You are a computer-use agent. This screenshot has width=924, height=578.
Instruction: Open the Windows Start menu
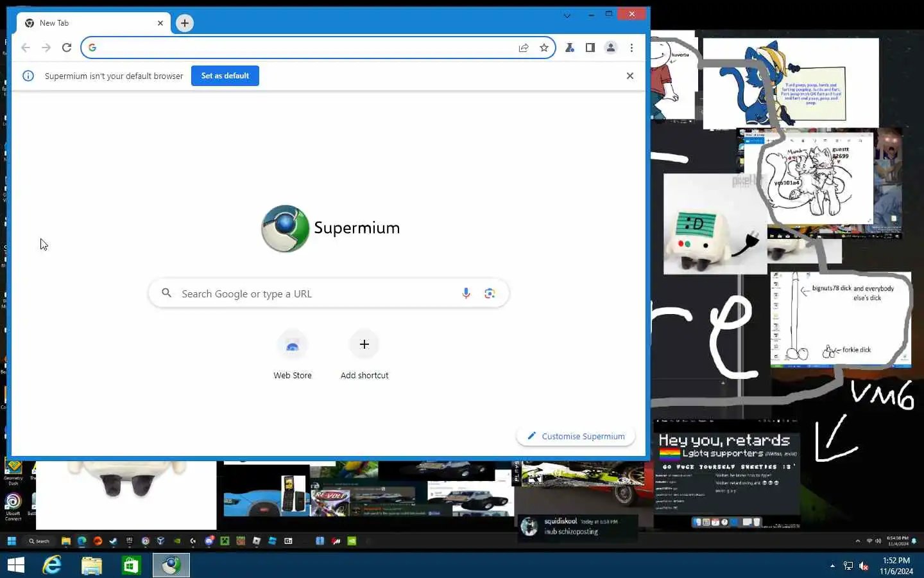click(x=15, y=565)
